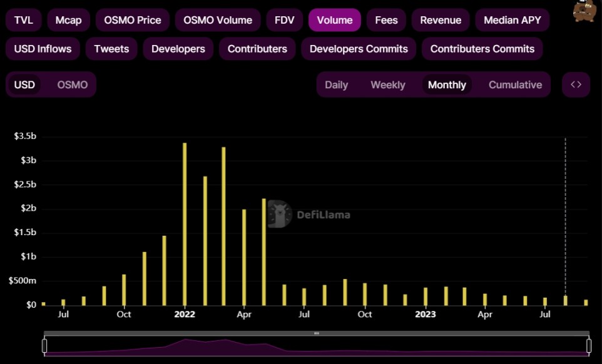Screen dimensions: 602x364
Task: Enable the Mcap metric
Action: click(x=68, y=19)
